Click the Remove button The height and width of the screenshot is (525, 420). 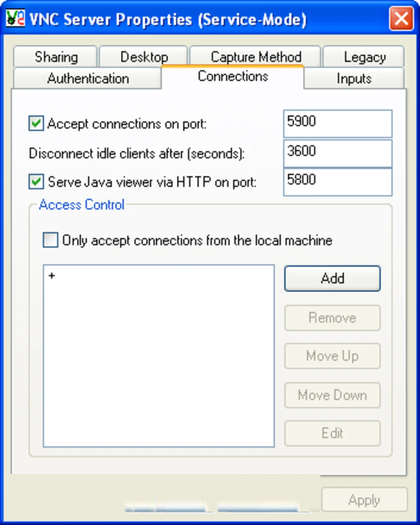[x=332, y=318]
